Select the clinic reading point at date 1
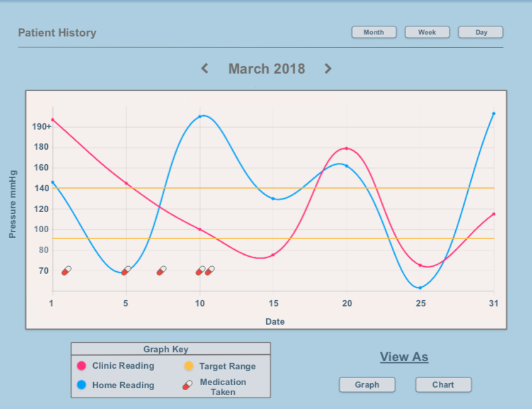 click(x=53, y=120)
